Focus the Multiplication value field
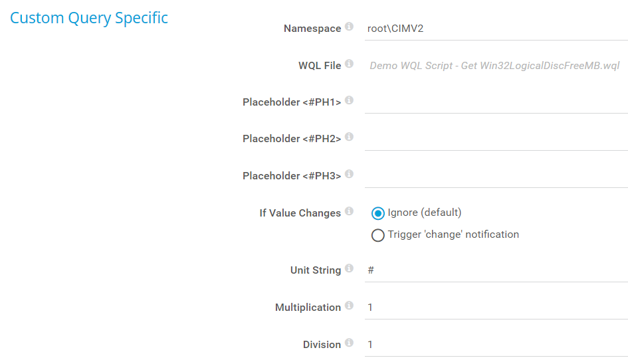Viewport: 628px width, 364px height. (495, 308)
